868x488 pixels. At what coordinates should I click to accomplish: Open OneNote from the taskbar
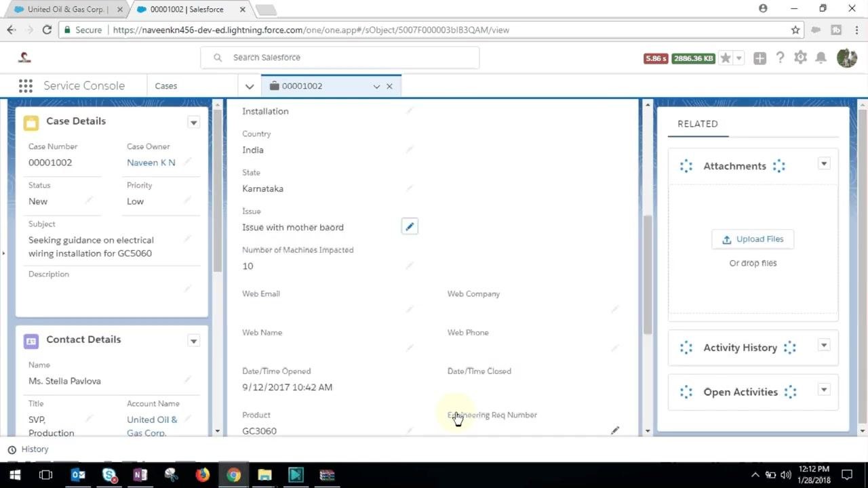click(140, 475)
